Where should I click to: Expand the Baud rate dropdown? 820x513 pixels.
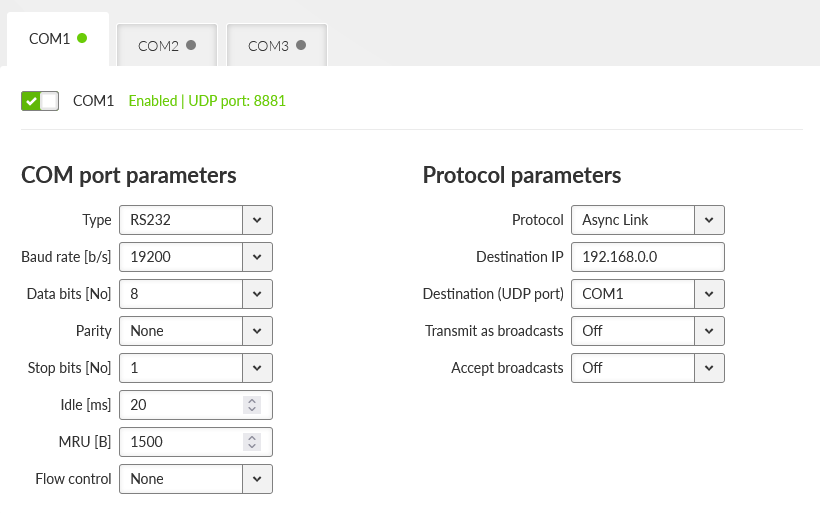pos(257,257)
